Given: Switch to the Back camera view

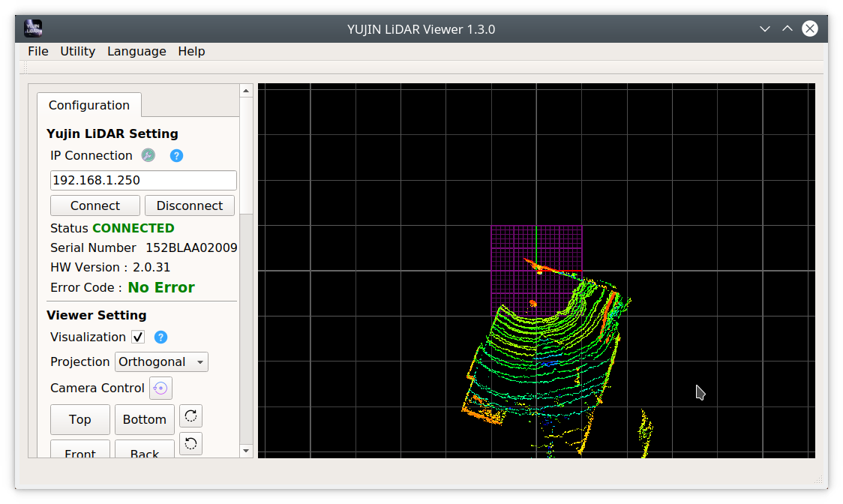Looking at the screenshot, I should pyautogui.click(x=145, y=450).
